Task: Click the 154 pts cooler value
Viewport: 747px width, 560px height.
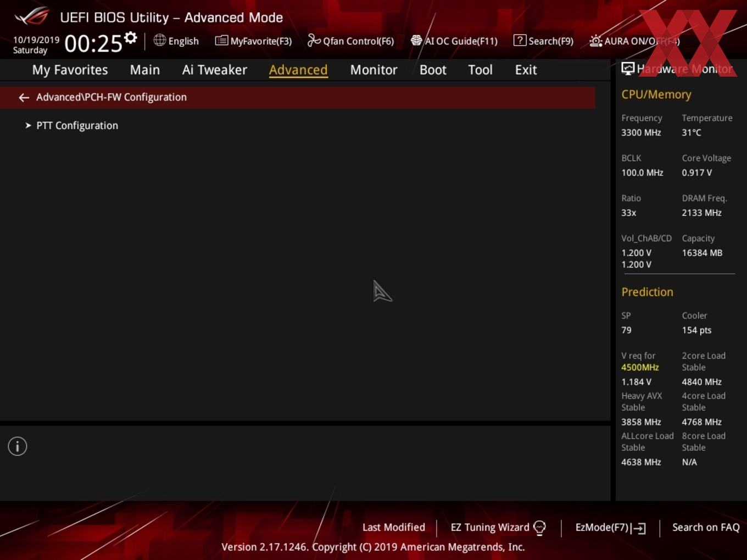Action: [x=696, y=331]
